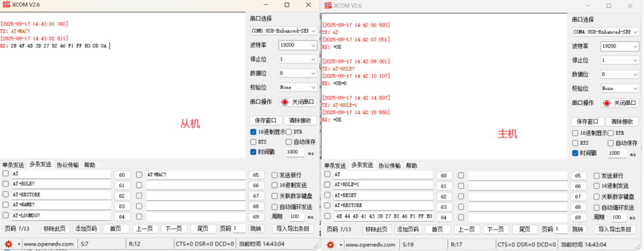Go to 下一页 in COM4 window
This screenshot has width=644, height=251.
[497, 229]
